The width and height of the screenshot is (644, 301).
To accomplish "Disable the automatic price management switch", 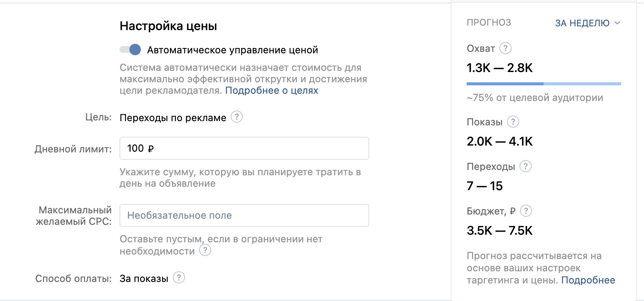I will [131, 50].
